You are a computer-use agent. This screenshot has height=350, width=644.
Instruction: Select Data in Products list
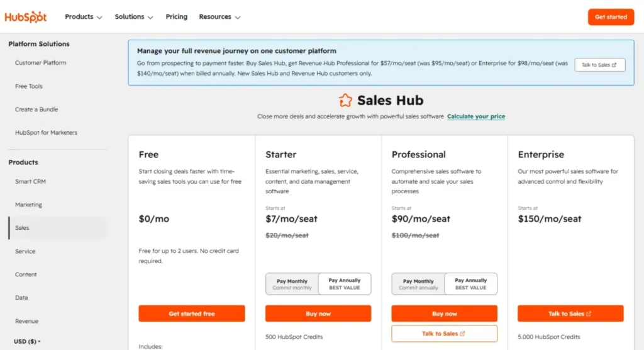click(21, 297)
